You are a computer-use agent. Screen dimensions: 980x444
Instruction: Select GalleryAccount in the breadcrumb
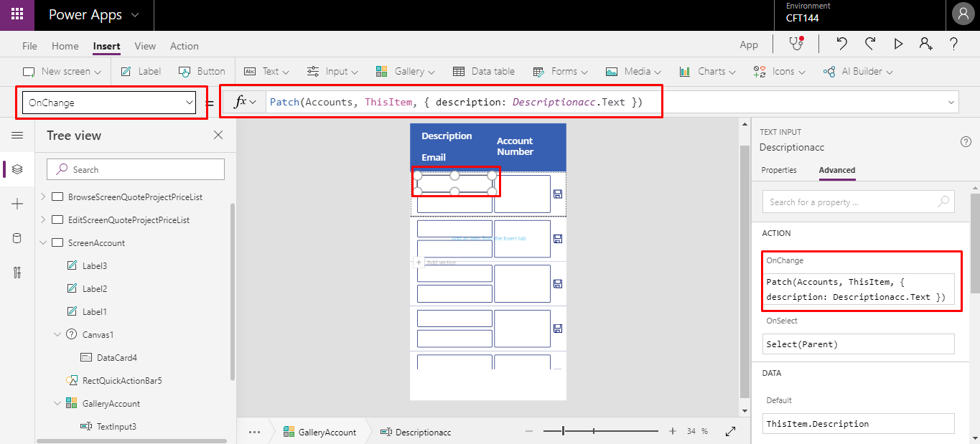(319, 432)
